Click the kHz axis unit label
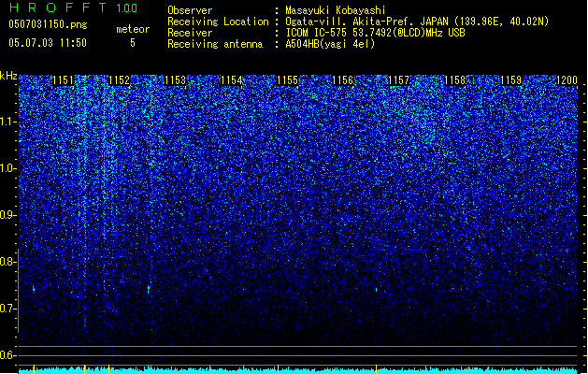The image size is (588, 374). (x=8, y=76)
